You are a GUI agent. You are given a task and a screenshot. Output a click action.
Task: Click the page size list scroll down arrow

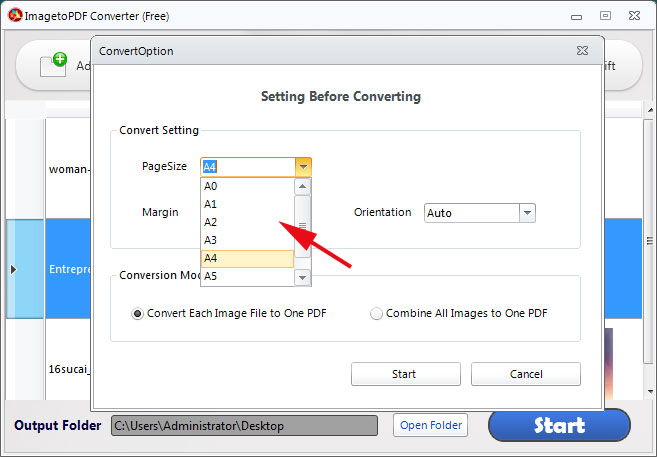coord(303,277)
